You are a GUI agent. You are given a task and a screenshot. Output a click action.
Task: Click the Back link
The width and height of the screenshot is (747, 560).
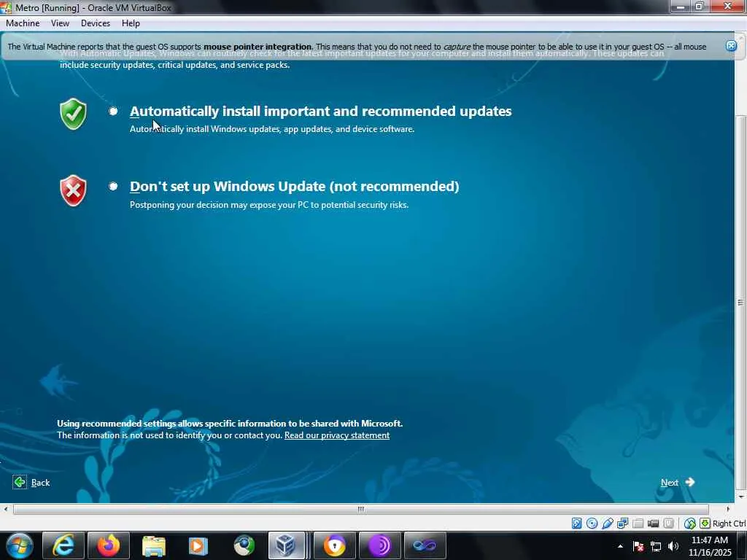click(41, 483)
